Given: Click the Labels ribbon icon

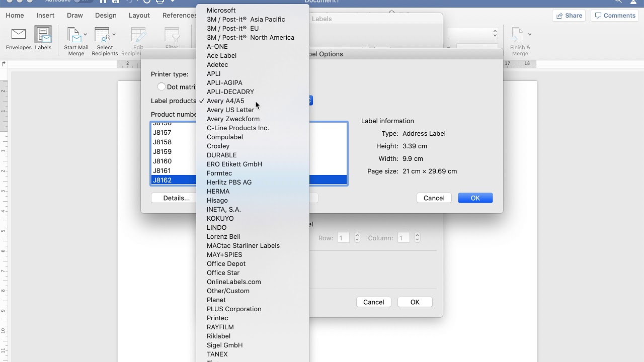Looking at the screenshot, I should (x=43, y=39).
